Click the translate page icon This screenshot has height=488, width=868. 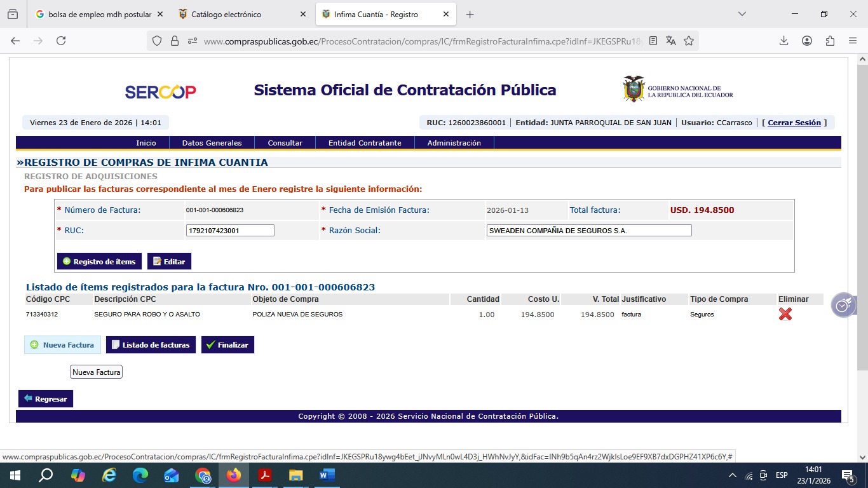(671, 41)
